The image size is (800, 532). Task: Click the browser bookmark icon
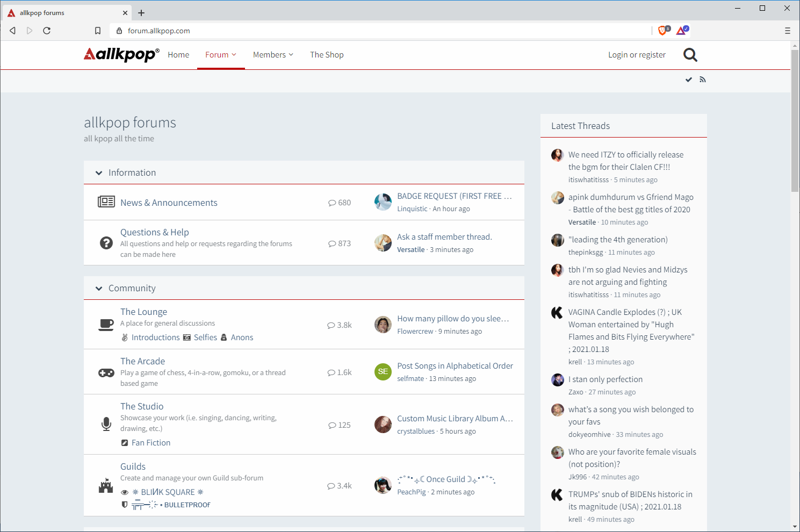[98, 31]
